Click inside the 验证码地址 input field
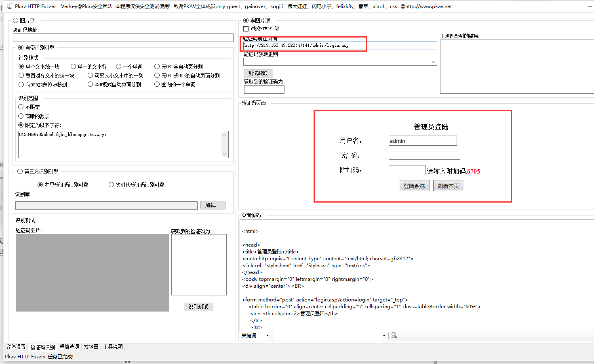 (121, 37)
